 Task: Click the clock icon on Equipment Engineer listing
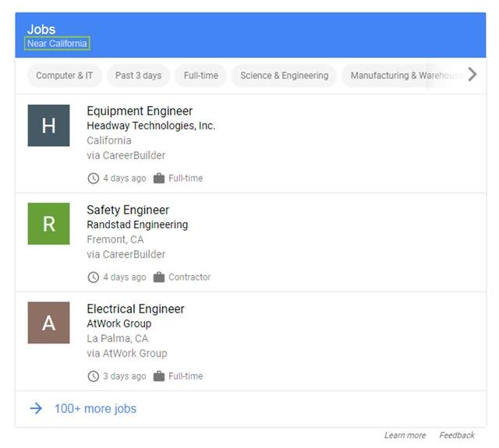pos(94,178)
